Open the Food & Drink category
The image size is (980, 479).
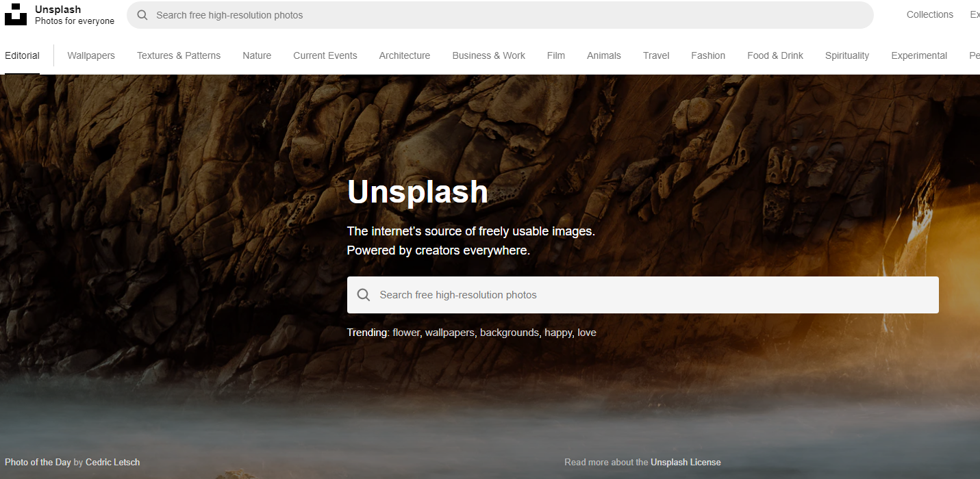(775, 55)
